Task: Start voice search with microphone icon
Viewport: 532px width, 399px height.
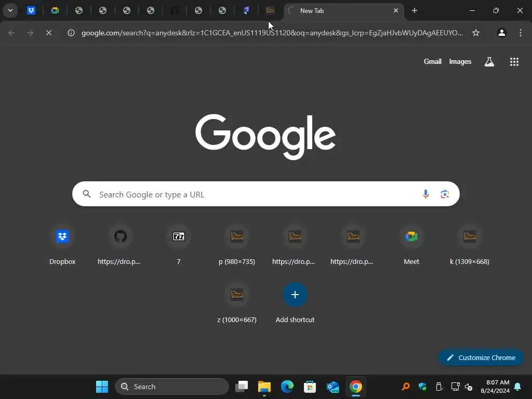Action: coord(425,194)
